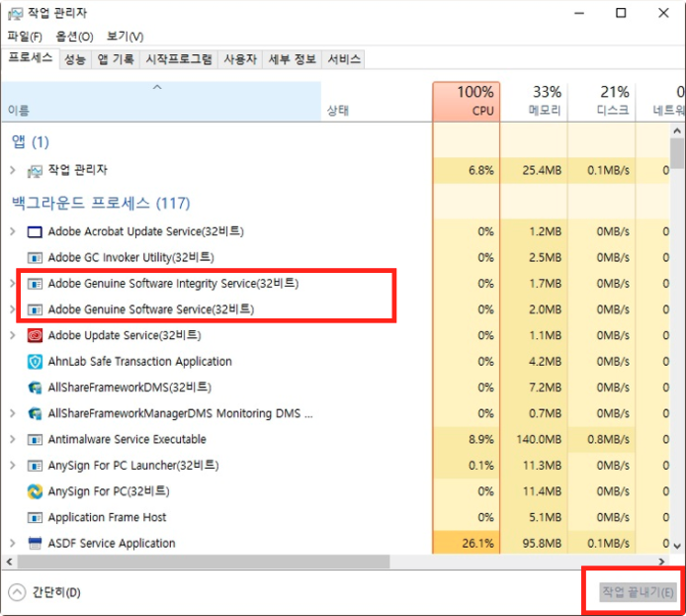
Task: Select the Application Frame Host row text
Action: (107, 517)
